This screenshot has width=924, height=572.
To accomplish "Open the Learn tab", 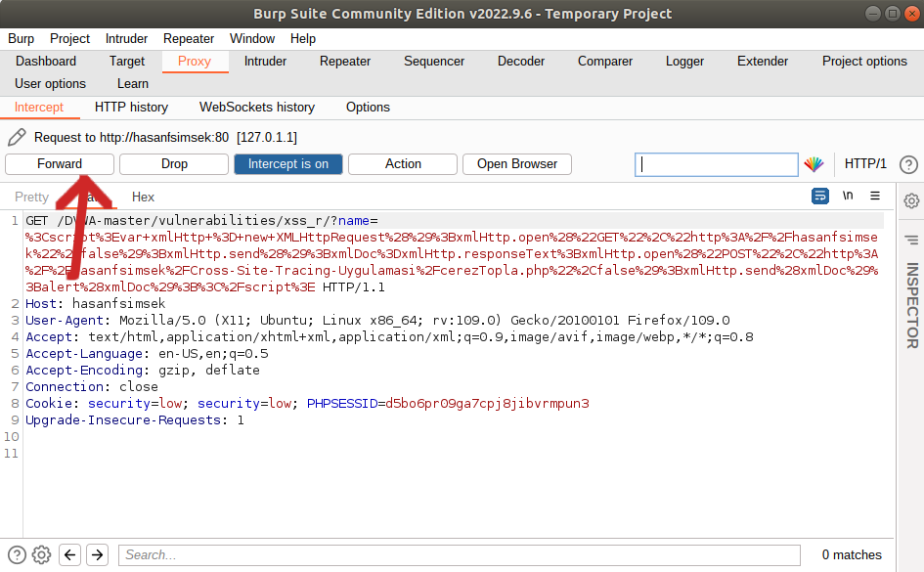I will coord(133,84).
